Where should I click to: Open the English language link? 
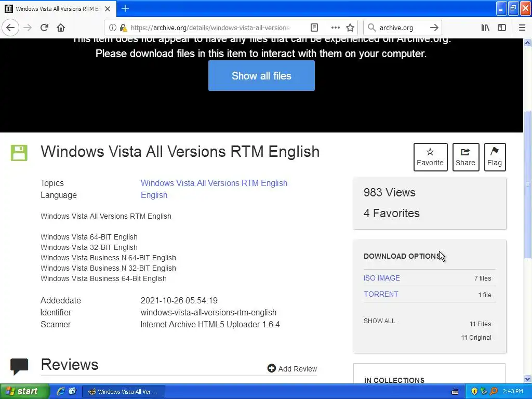(154, 195)
